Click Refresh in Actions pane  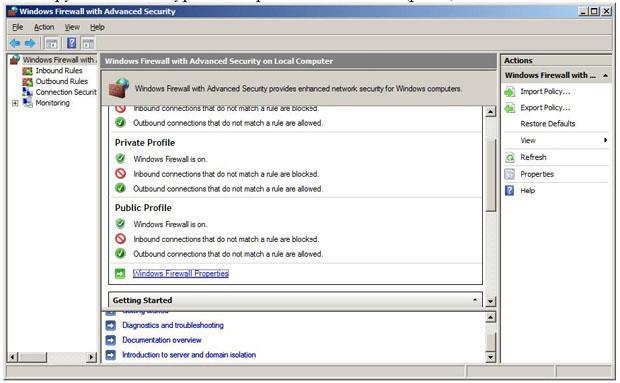coord(533,157)
